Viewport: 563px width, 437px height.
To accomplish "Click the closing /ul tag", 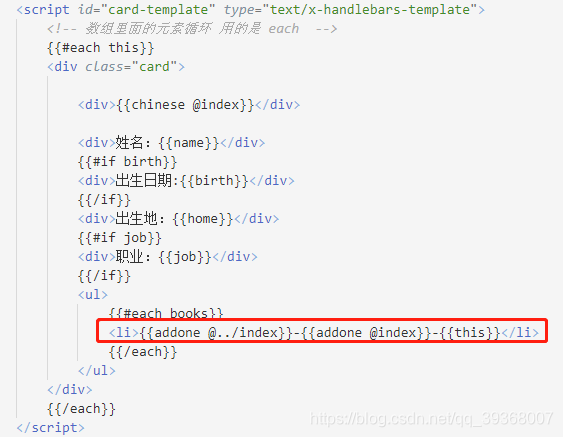I will coord(97,371).
